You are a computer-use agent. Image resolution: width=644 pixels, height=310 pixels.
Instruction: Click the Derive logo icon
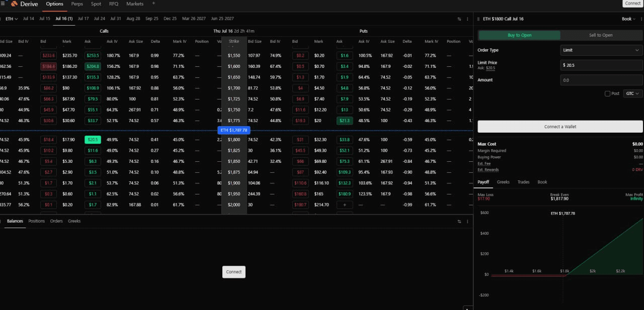coord(14,4)
